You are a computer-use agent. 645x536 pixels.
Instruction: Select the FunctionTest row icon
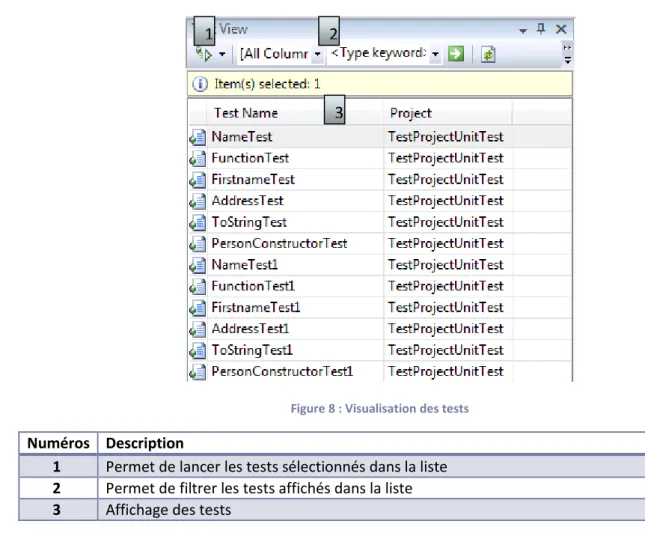[x=198, y=159]
